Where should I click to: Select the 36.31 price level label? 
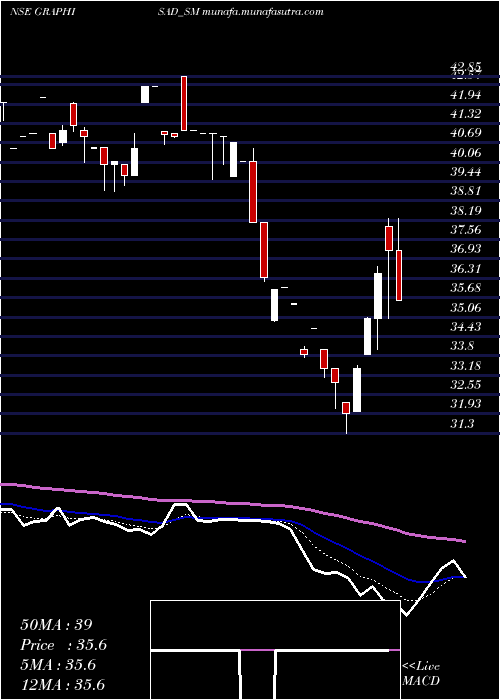pos(466,269)
